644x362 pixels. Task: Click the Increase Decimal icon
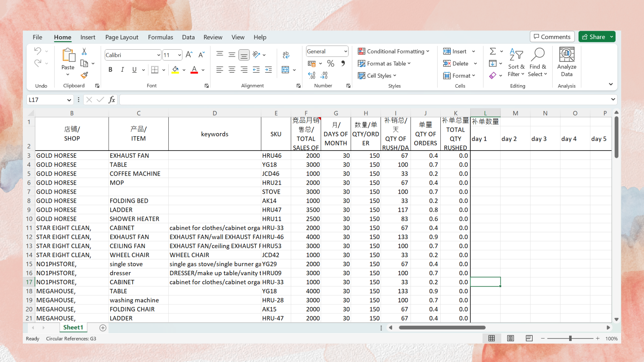coord(312,75)
